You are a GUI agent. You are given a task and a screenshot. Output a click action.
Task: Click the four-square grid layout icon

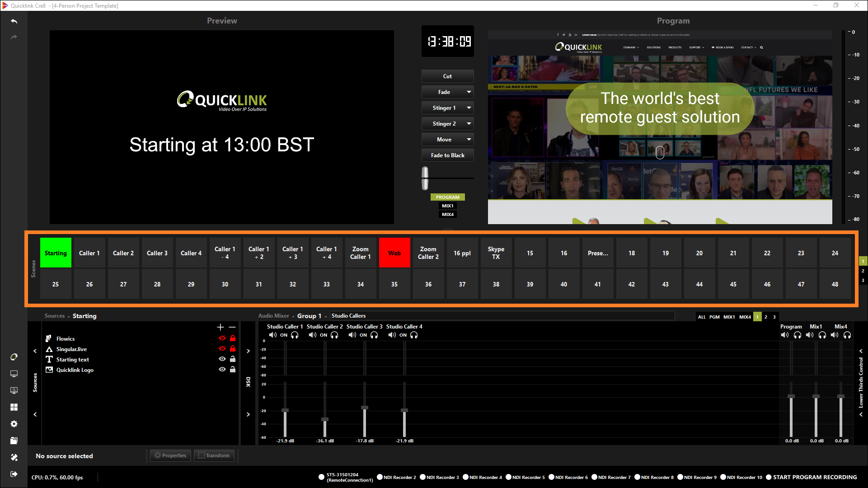(14, 407)
